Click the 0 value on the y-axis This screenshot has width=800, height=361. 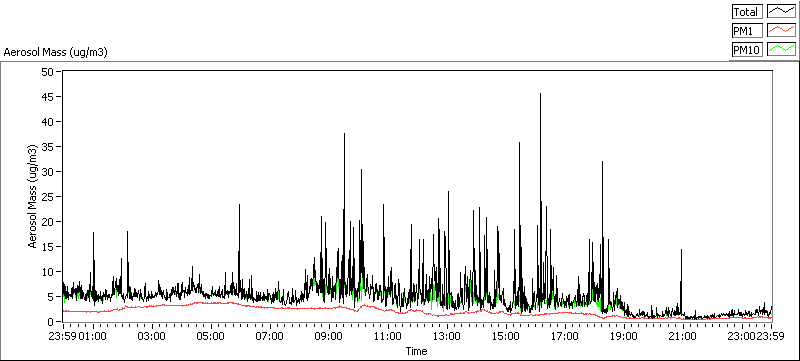click(x=51, y=321)
